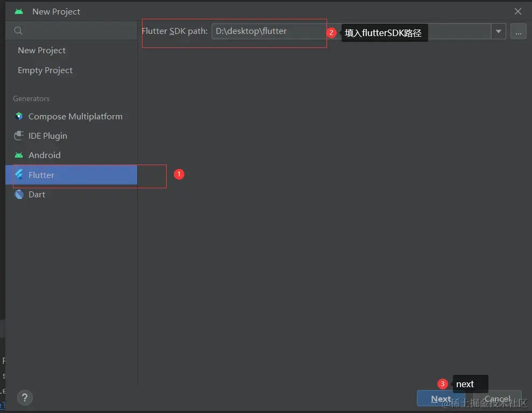Browse for SDK path with ellipsis button
Screen dimensions: 532x413
pos(518,32)
